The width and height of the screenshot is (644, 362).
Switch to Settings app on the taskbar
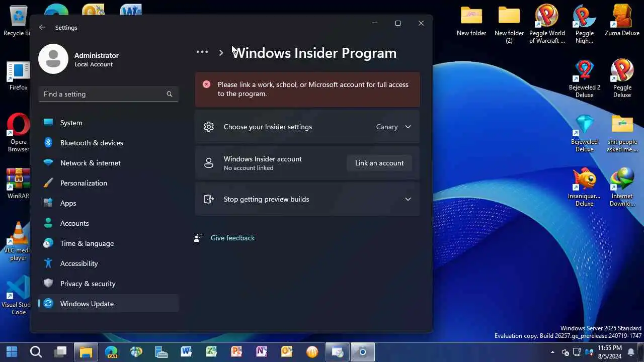click(362, 352)
